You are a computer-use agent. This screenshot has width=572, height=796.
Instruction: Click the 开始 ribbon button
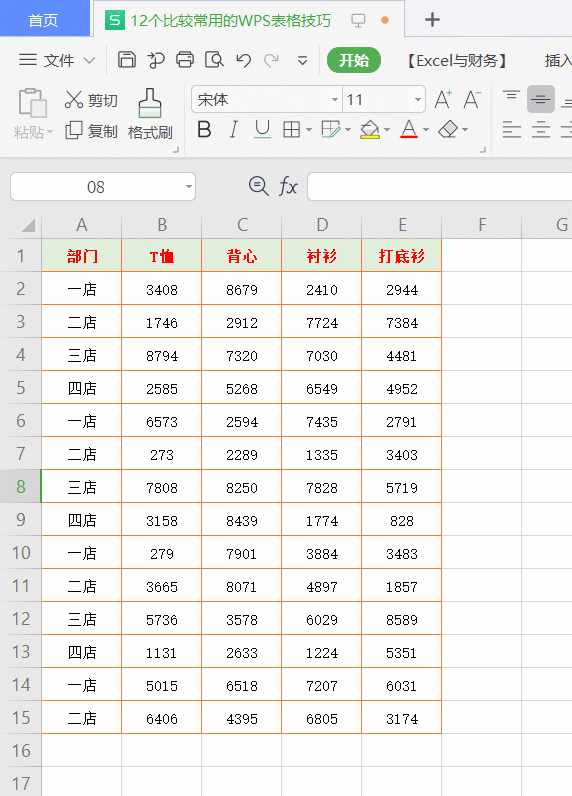353,60
